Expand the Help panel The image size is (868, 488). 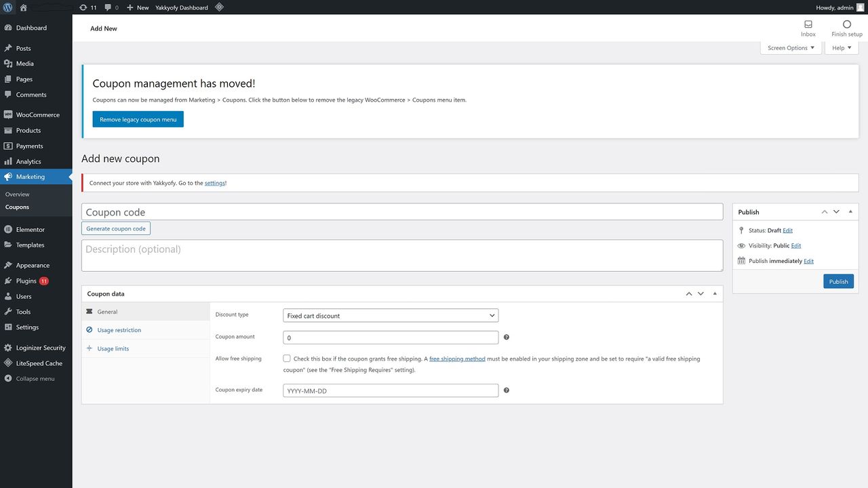(842, 48)
